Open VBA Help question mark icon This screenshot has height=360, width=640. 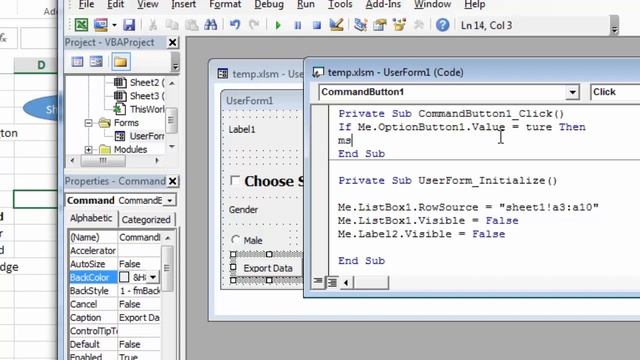click(442, 25)
